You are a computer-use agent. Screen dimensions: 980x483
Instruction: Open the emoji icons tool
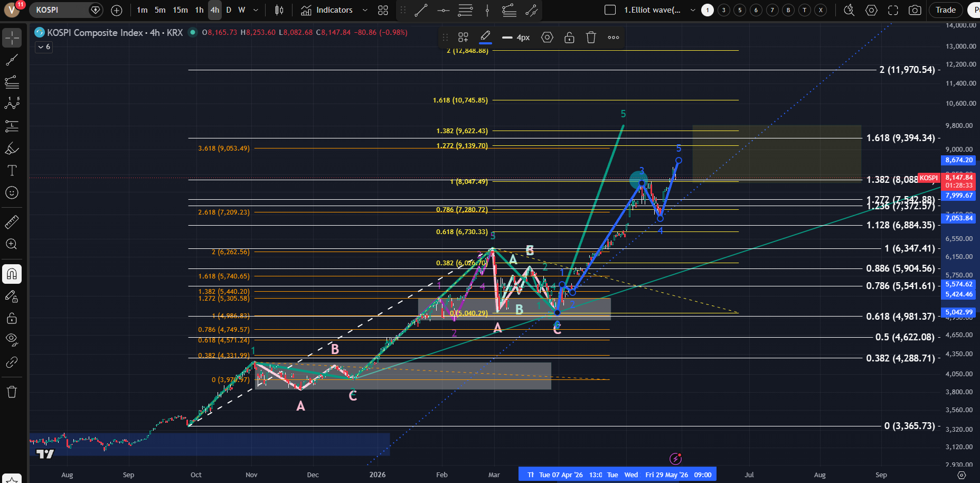tap(12, 192)
